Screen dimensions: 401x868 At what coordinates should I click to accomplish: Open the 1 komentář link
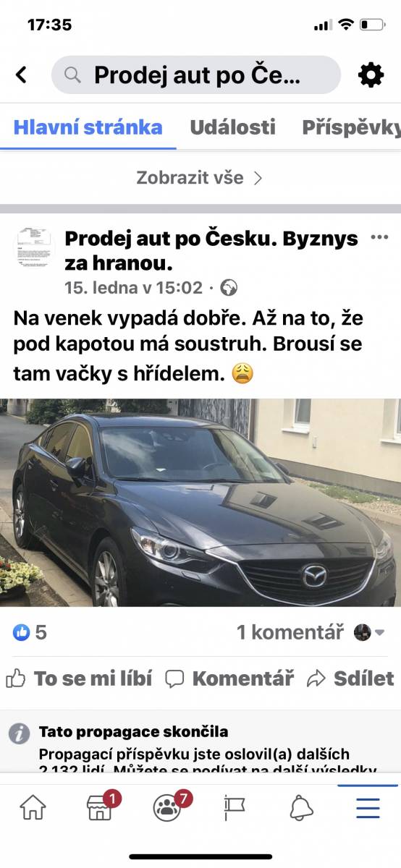tap(290, 632)
